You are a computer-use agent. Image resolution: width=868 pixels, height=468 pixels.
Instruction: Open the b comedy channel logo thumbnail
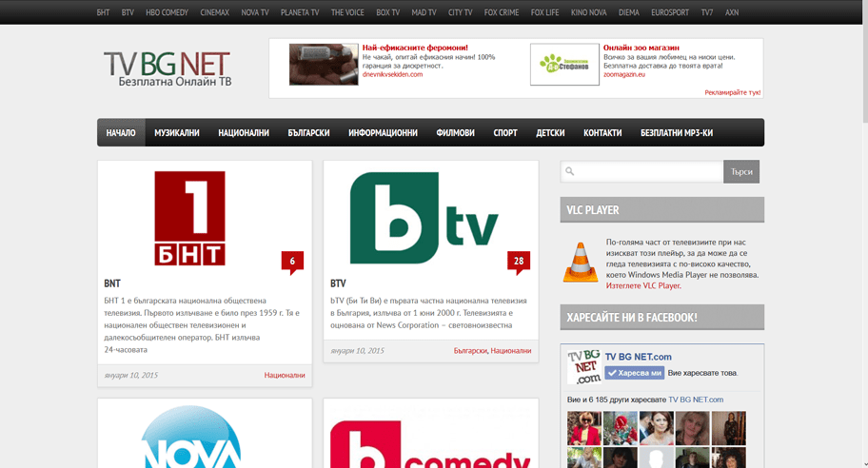tap(430, 444)
